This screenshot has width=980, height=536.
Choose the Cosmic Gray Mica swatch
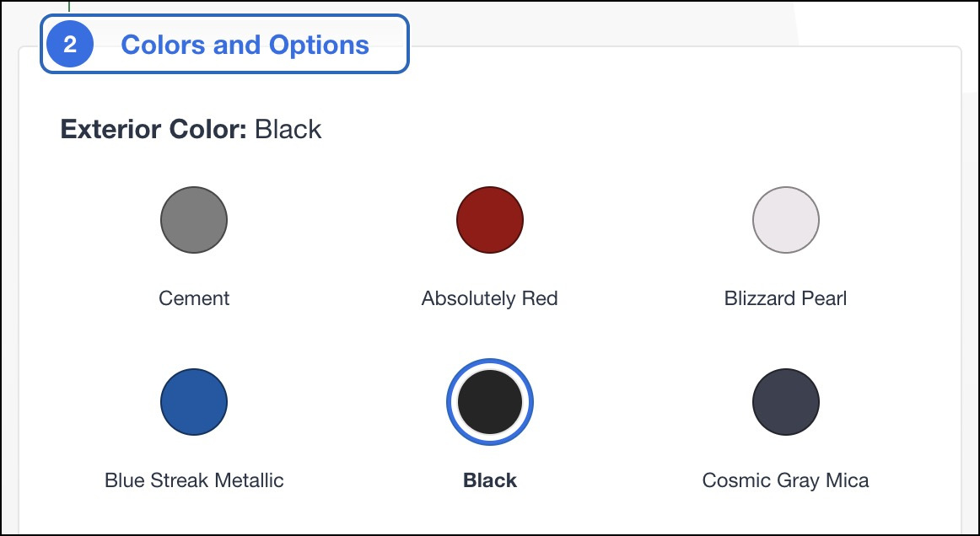785,402
